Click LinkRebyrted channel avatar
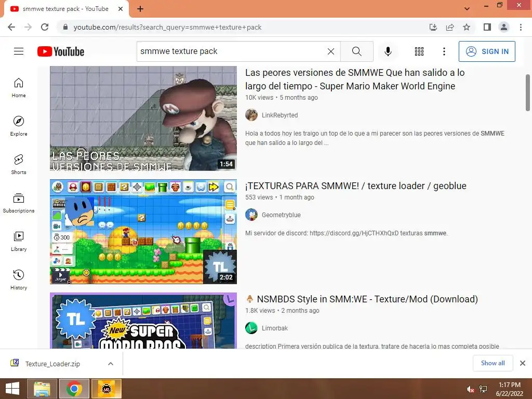This screenshot has width=532, height=399. [x=251, y=115]
